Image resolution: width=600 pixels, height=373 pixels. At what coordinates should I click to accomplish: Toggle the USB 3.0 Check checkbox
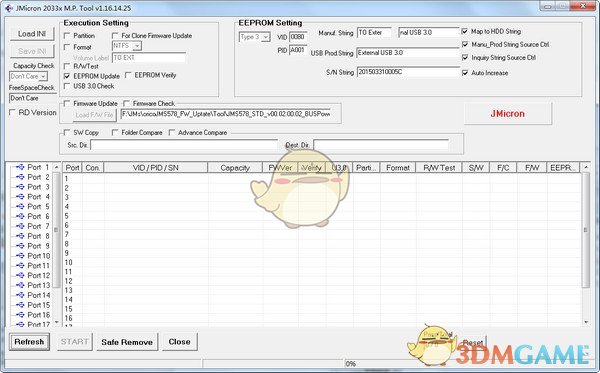pos(67,86)
